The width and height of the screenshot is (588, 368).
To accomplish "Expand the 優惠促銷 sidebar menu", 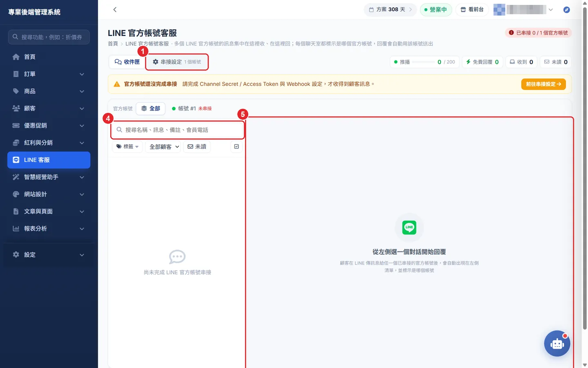I will pos(49,126).
